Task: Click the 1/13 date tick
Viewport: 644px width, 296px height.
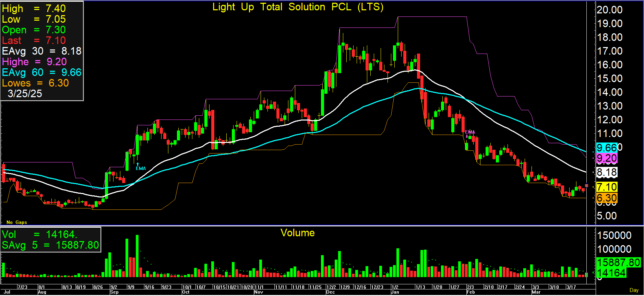Action: tap(420, 287)
